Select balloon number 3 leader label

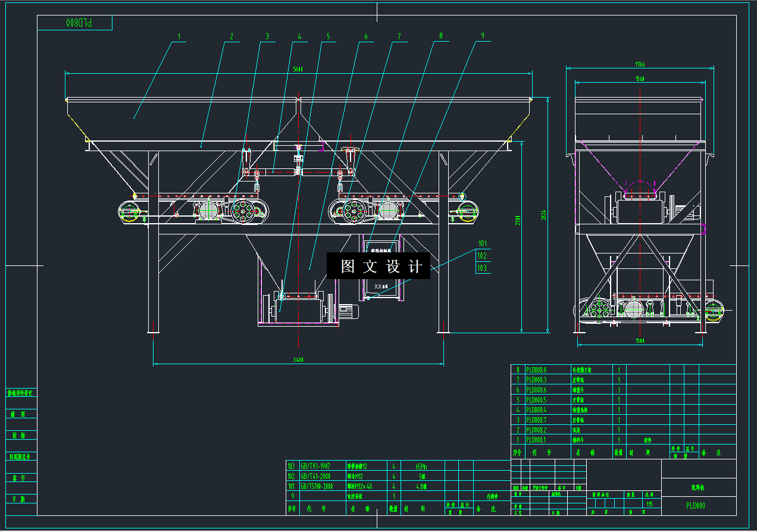pyautogui.click(x=267, y=37)
